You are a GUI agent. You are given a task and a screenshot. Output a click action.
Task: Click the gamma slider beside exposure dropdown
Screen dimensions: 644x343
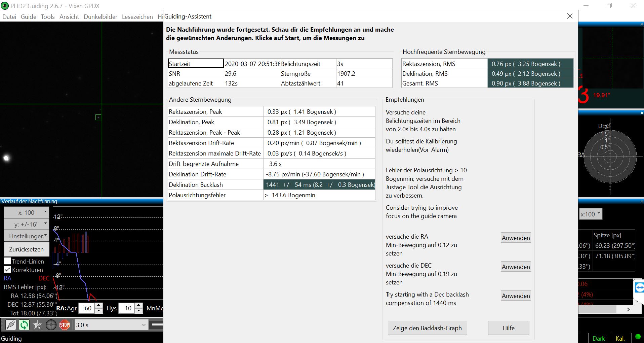157,325
